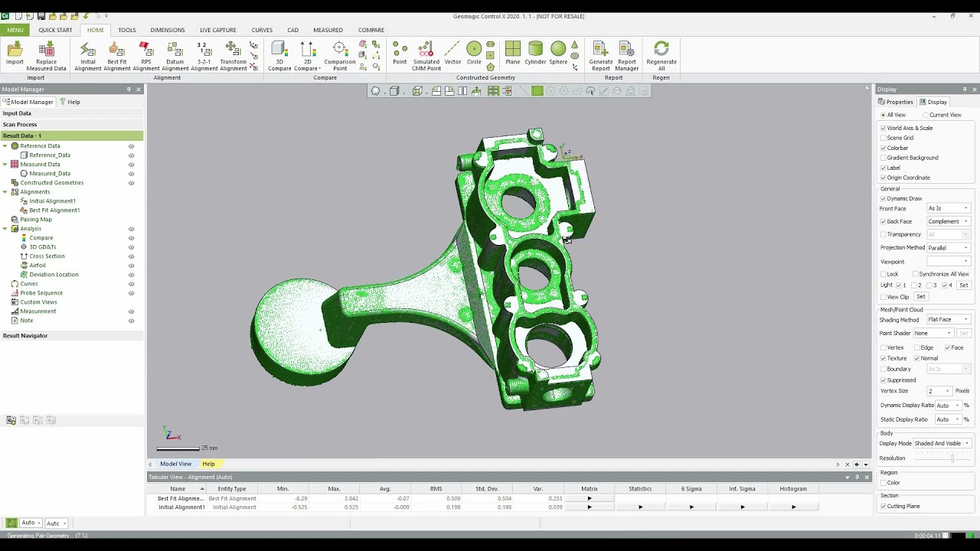Collapse the Analysis tree node
This screenshot has height=551, width=980.
[5, 229]
